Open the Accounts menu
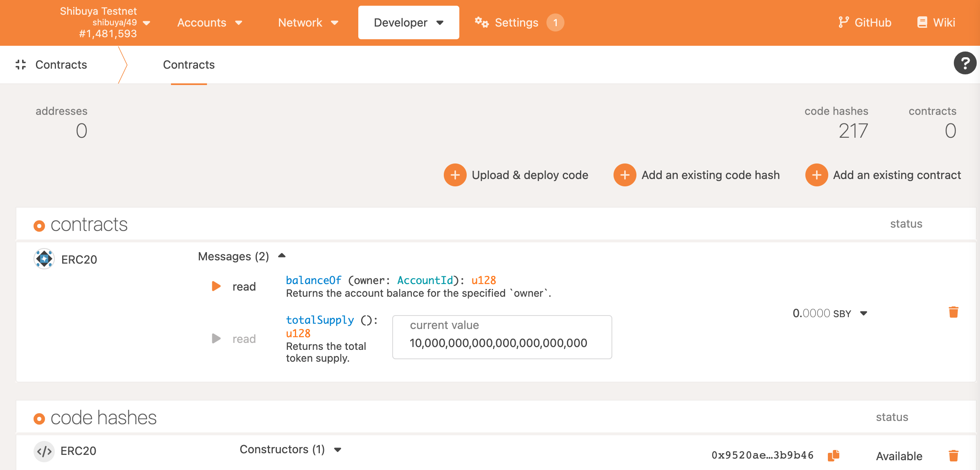 (x=209, y=22)
